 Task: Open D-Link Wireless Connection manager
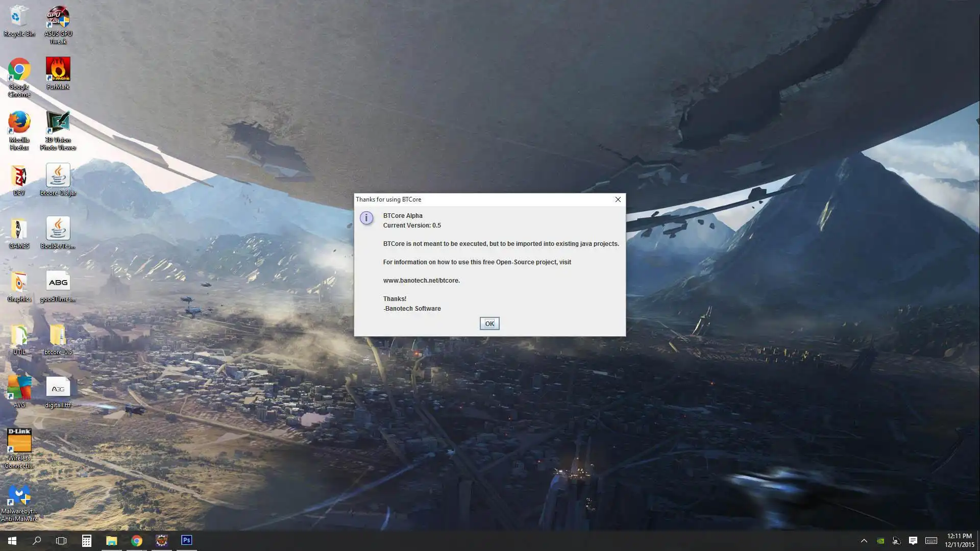[18, 440]
